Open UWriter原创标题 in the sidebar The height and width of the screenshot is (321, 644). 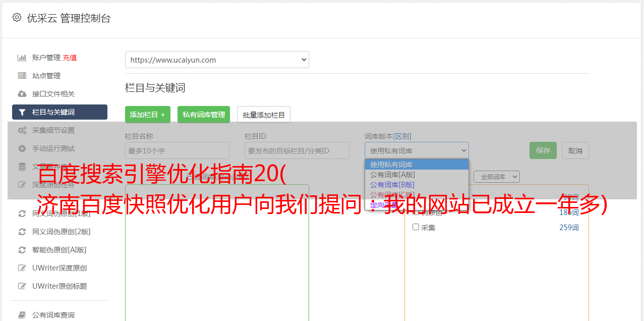click(x=60, y=286)
